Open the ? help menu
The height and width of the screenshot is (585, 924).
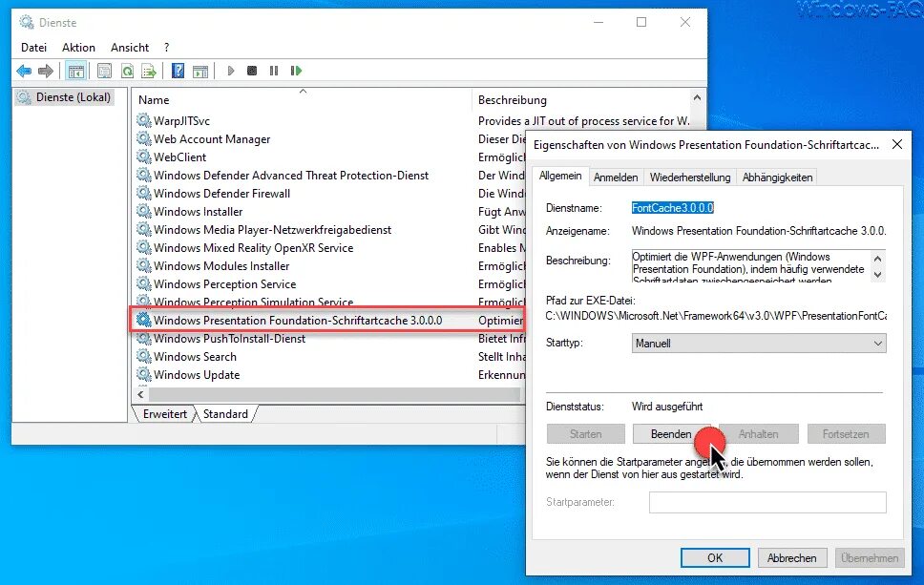point(167,47)
